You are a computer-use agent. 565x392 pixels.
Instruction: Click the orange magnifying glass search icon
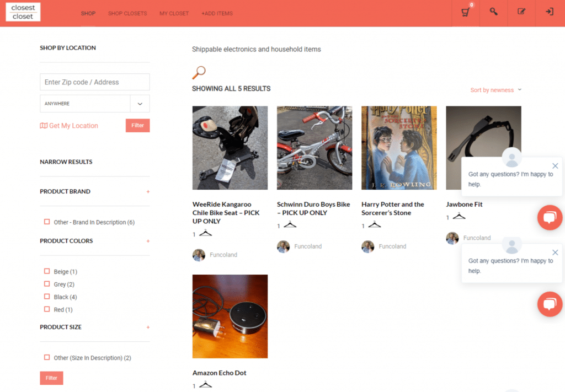(x=199, y=72)
